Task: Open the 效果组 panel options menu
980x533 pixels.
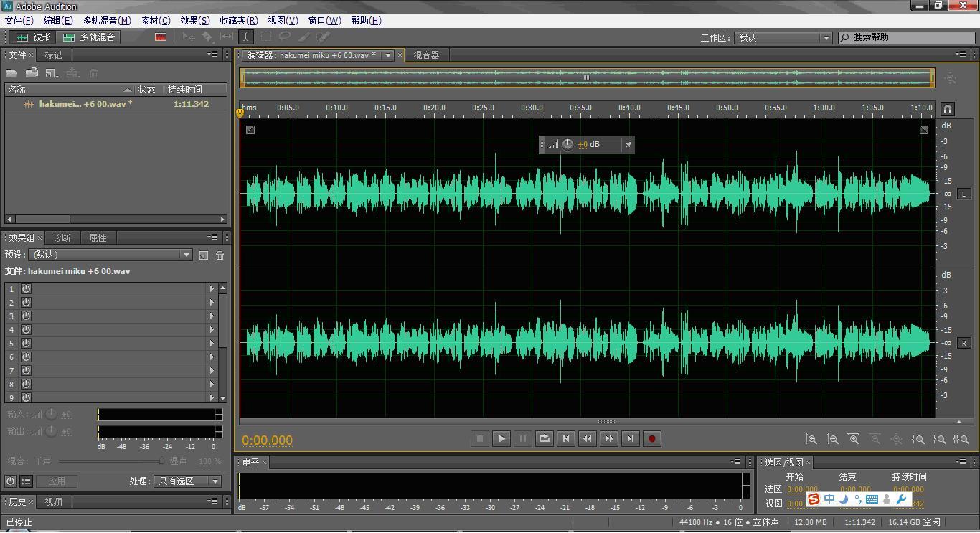Action: [x=213, y=237]
